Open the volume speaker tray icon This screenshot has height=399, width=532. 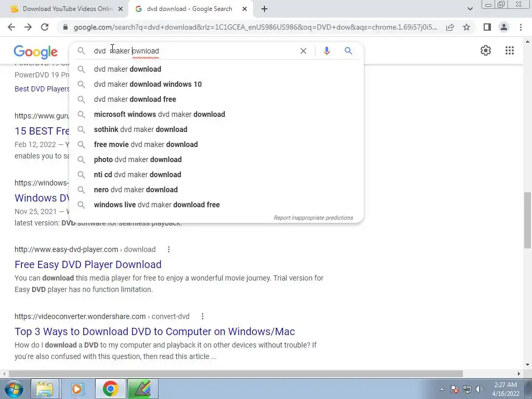(x=479, y=390)
